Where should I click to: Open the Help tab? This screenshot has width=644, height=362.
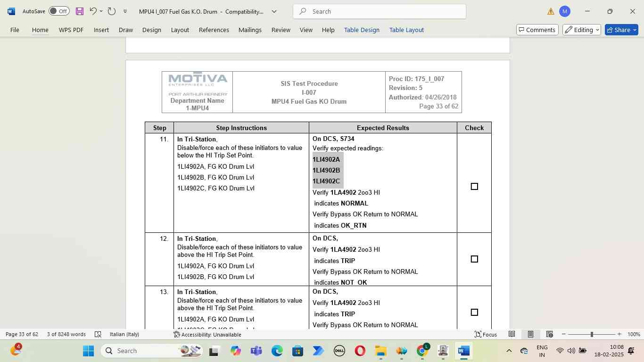click(x=328, y=30)
